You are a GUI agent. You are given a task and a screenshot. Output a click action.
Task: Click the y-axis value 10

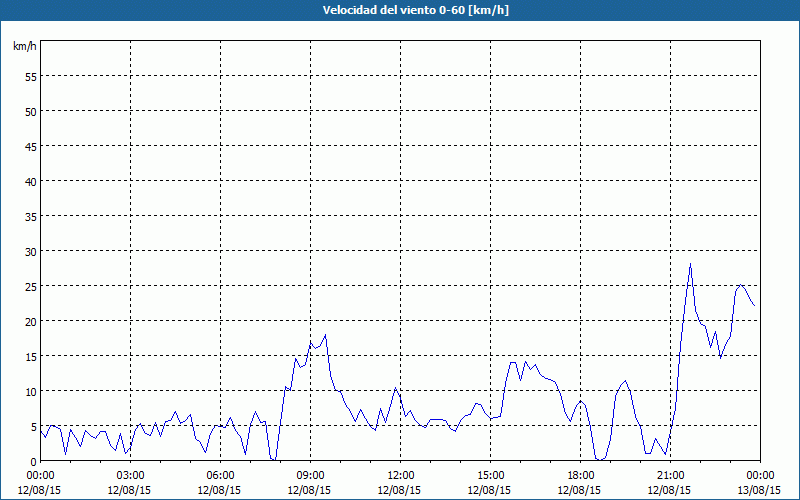[x=31, y=391]
